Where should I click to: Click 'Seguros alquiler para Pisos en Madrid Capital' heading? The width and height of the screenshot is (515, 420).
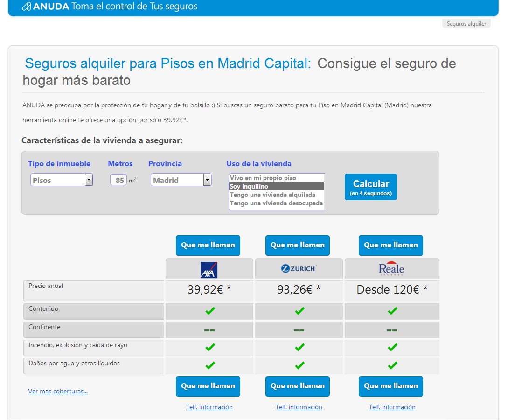[x=167, y=63]
